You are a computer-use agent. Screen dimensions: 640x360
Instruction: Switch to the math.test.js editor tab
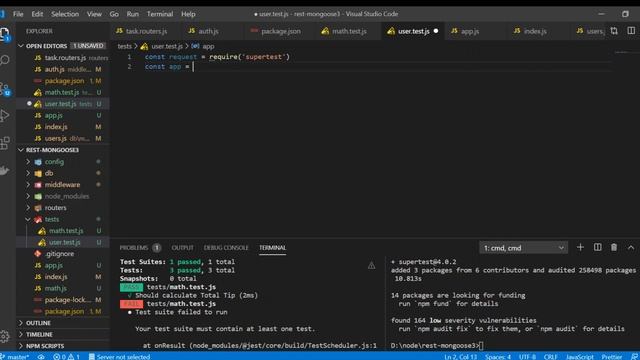pos(349,31)
